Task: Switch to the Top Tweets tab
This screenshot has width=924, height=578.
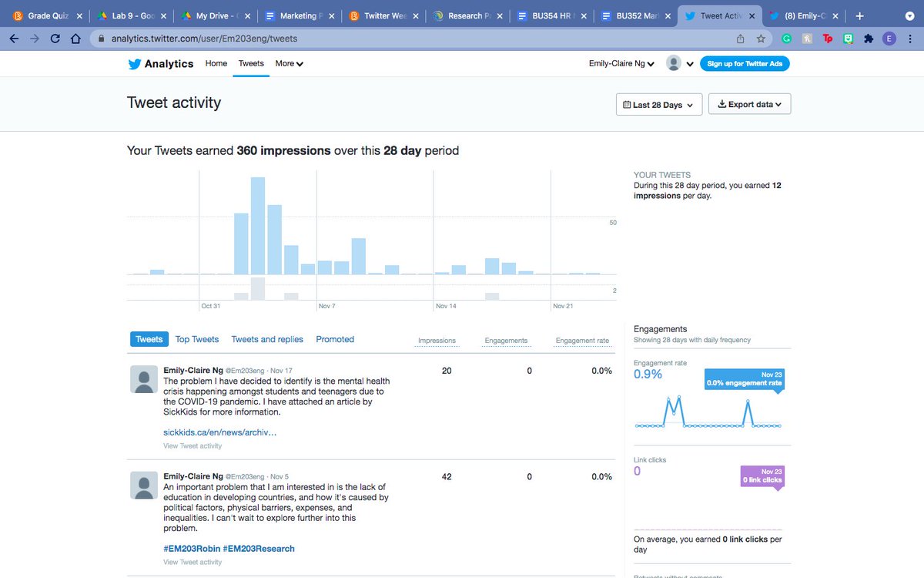Action: click(197, 339)
